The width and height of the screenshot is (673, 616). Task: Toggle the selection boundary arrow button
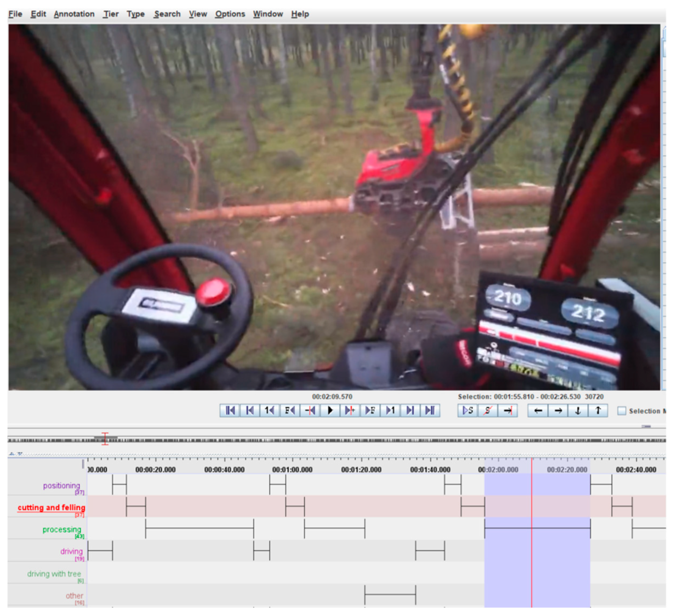(x=508, y=410)
